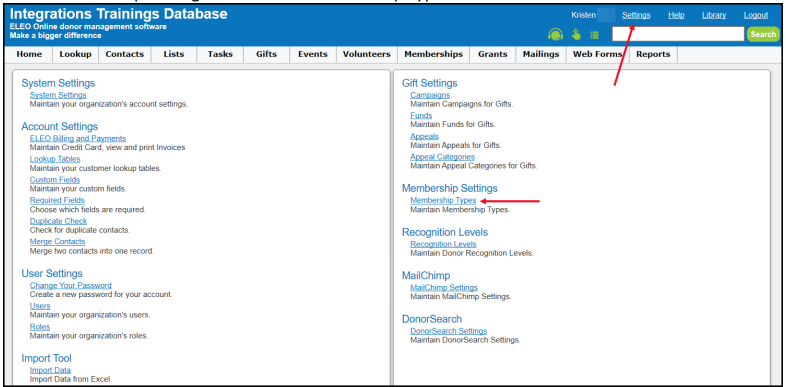Click 'Import Data from Excel' description text
The width and height of the screenshot is (786, 387).
click(x=70, y=379)
